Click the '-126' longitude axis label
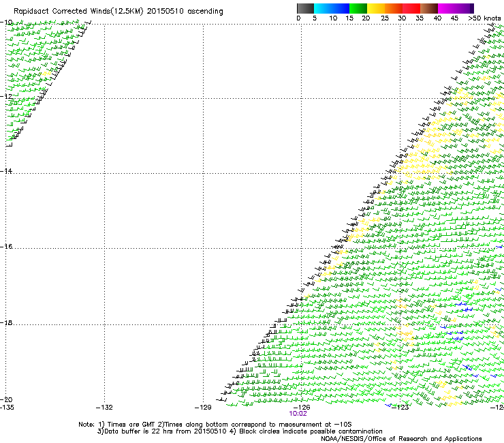Viewport: 504px width, 443px height. click(302, 408)
